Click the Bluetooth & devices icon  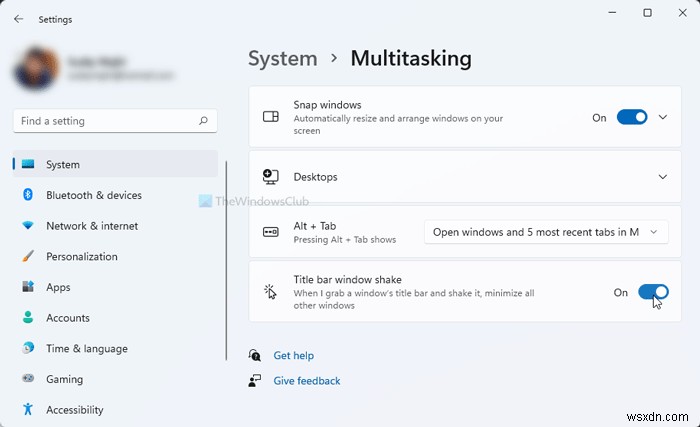point(28,195)
